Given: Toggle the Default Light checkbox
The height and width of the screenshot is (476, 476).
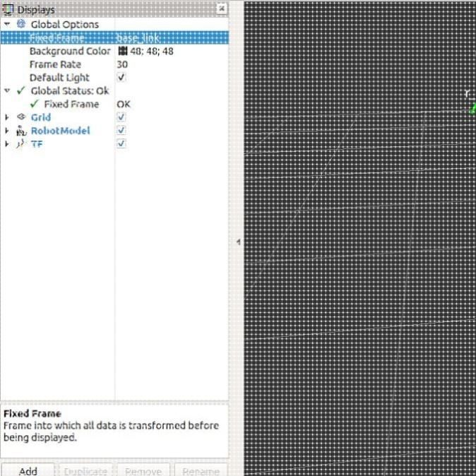Looking at the screenshot, I should click(x=121, y=78).
